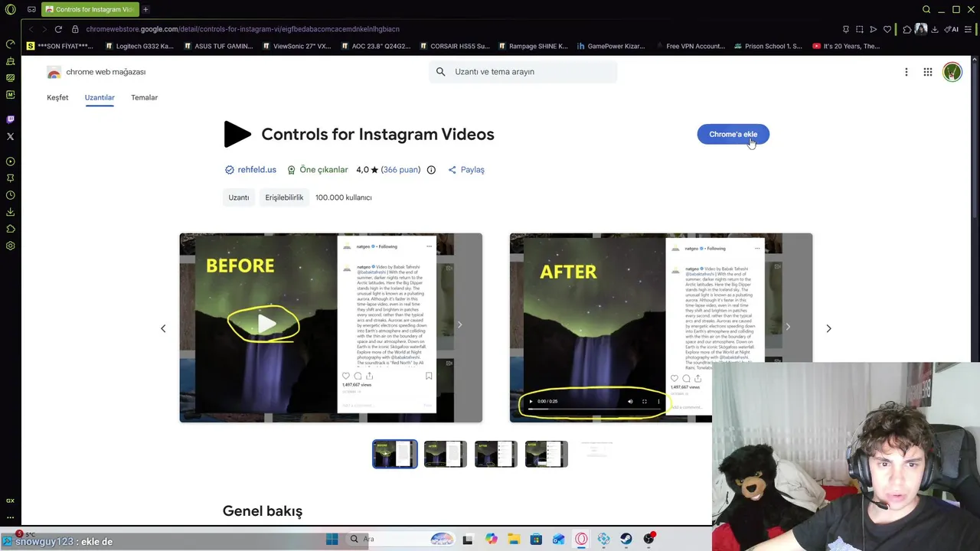Open File Explorer from taskbar
Viewport: 980px width, 551px height.
[514, 539]
